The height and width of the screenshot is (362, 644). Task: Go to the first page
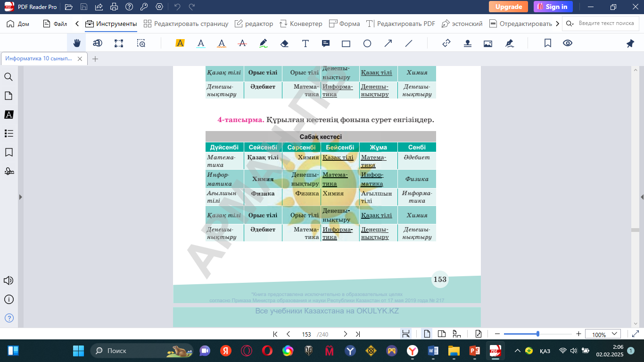coord(275,334)
